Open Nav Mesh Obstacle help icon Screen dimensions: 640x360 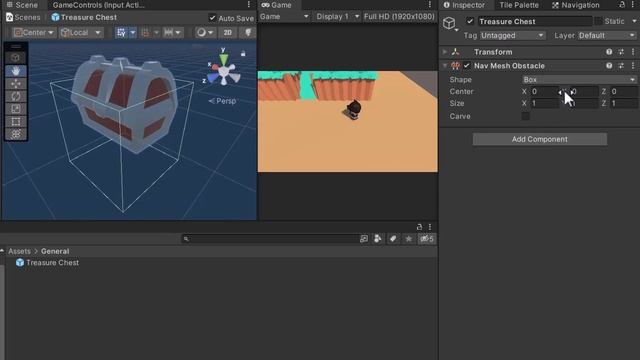click(609, 66)
